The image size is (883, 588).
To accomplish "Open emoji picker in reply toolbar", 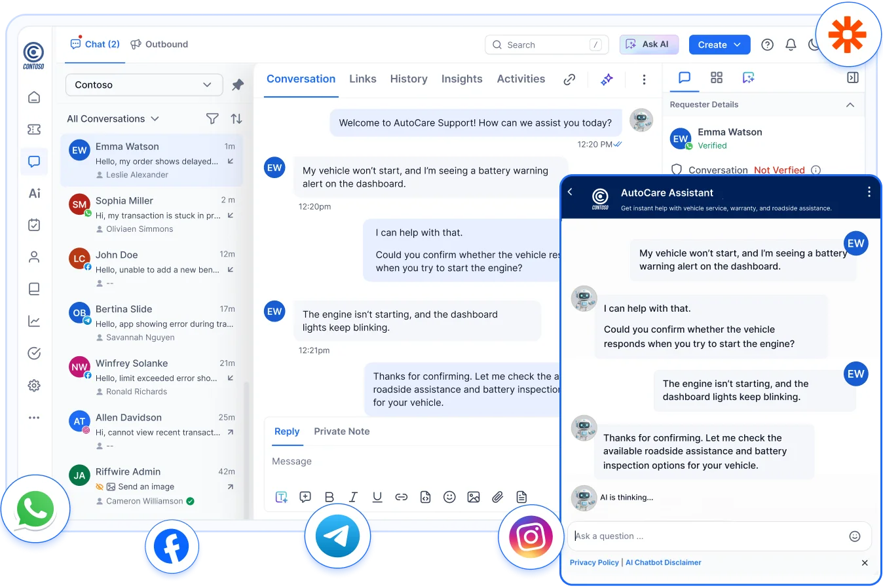I will click(449, 497).
